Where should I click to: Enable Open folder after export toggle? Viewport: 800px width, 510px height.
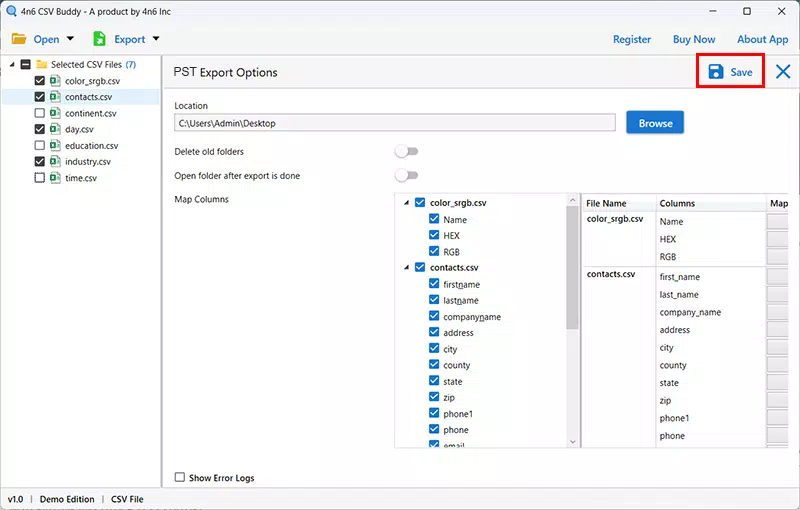[x=407, y=175]
